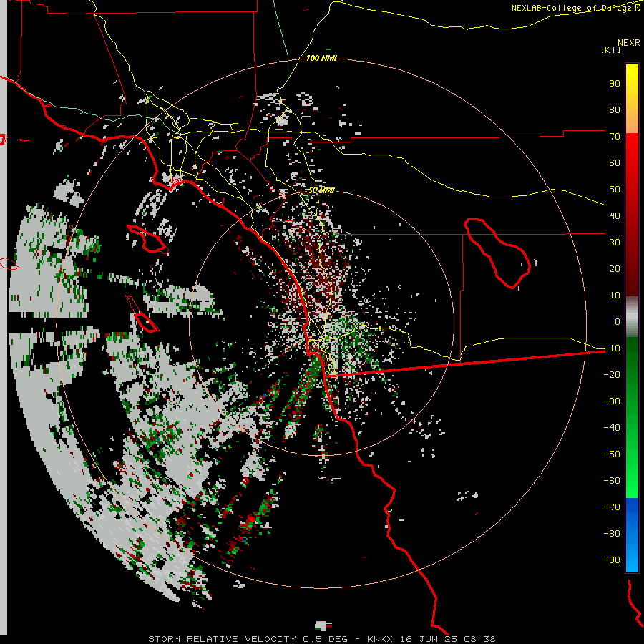Click the "STORM RELATIVE VELOCITY" caption text

click(x=222, y=639)
